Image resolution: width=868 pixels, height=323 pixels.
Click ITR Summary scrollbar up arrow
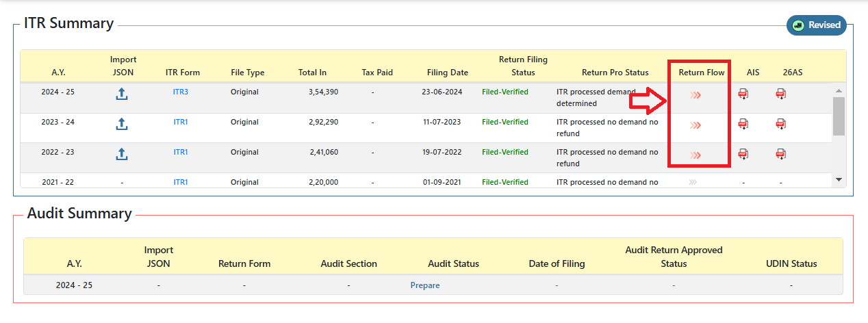pyautogui.click(x=839, y=90)
